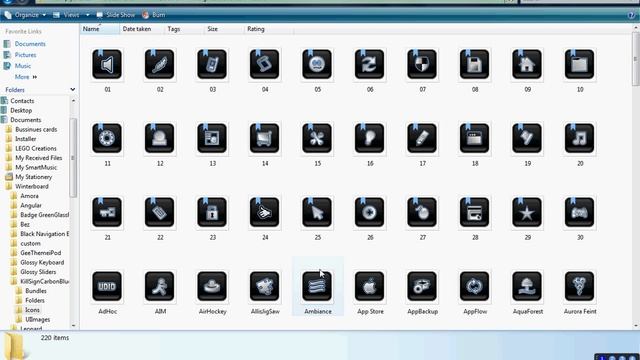Viewport: 640px width, 360px height.
Task: Open the Views dropdown arrow
Action: click(x=87, y=15)
